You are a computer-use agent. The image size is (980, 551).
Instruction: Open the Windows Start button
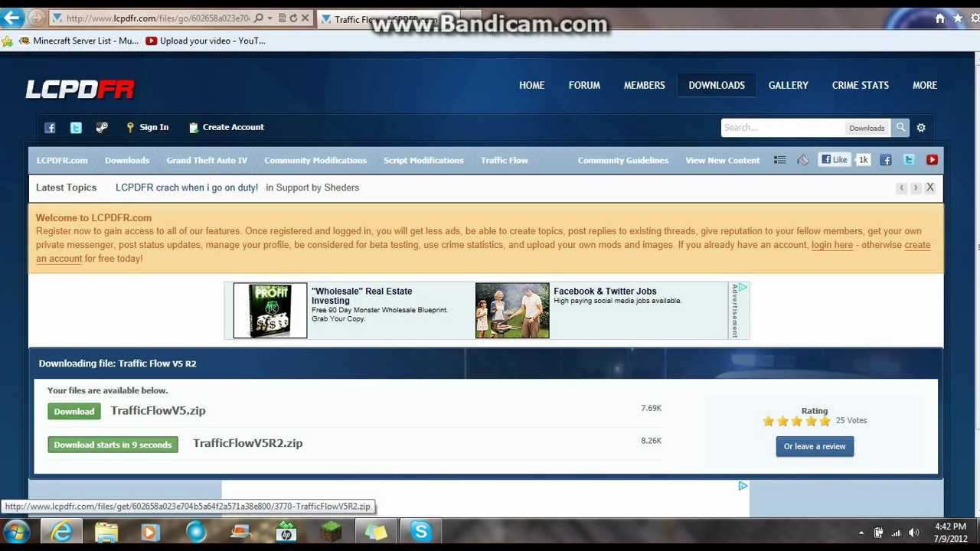[x=16, y=532]
